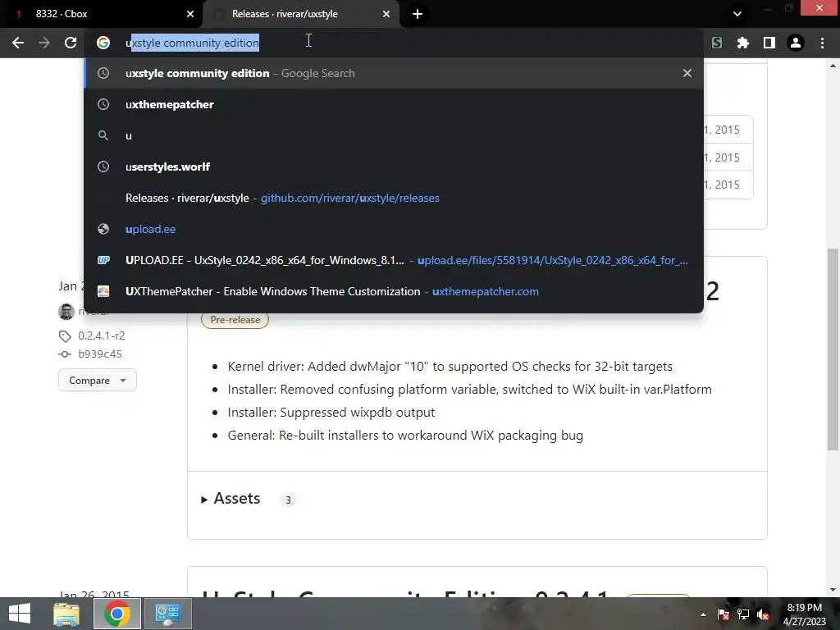
Task: Open the Compare dropdown button
Action: [98, 381]
